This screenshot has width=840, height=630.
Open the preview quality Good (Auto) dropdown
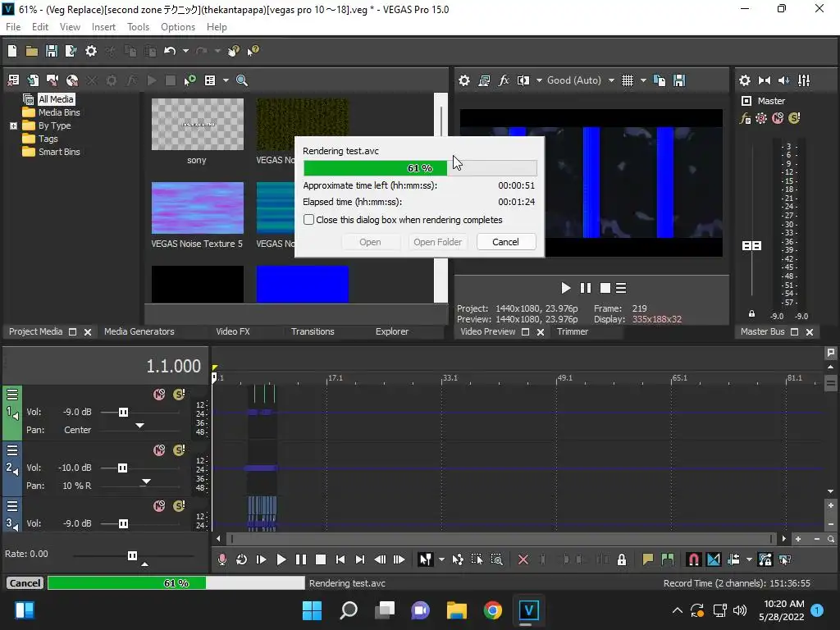(x=580, y=80)
